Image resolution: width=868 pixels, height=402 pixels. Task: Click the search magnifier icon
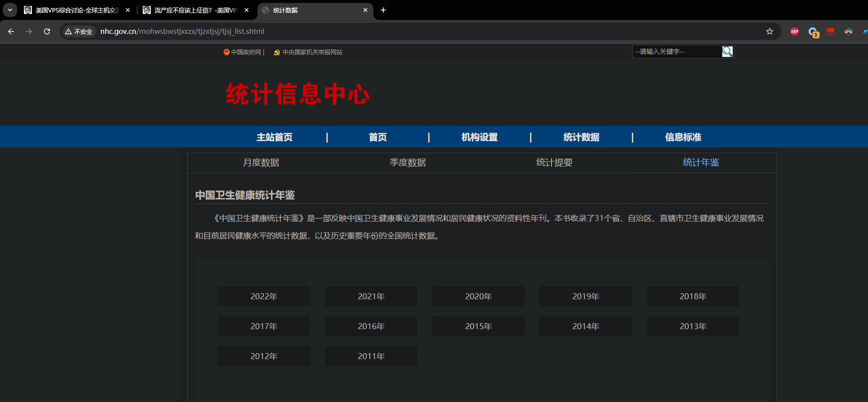727,51
